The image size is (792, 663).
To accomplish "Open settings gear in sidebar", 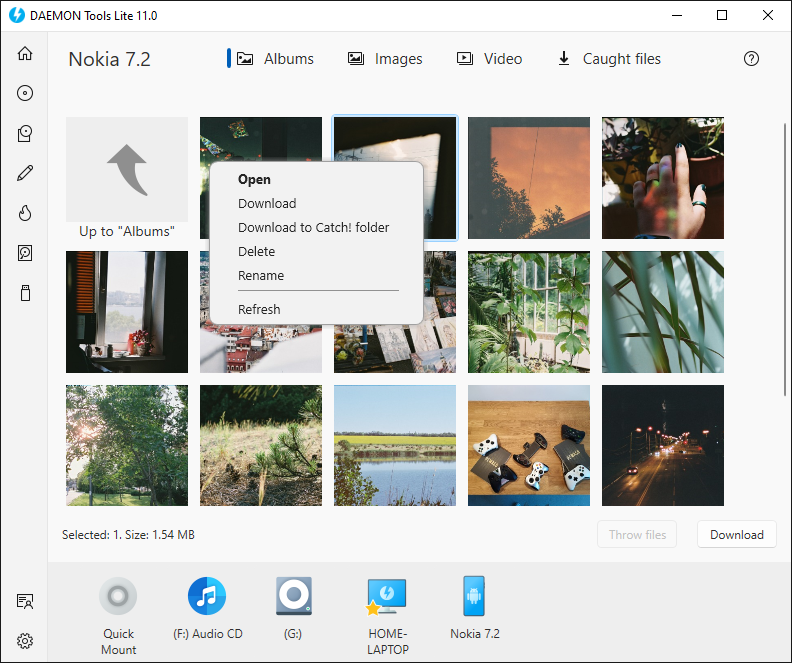I will pos(25,640).
